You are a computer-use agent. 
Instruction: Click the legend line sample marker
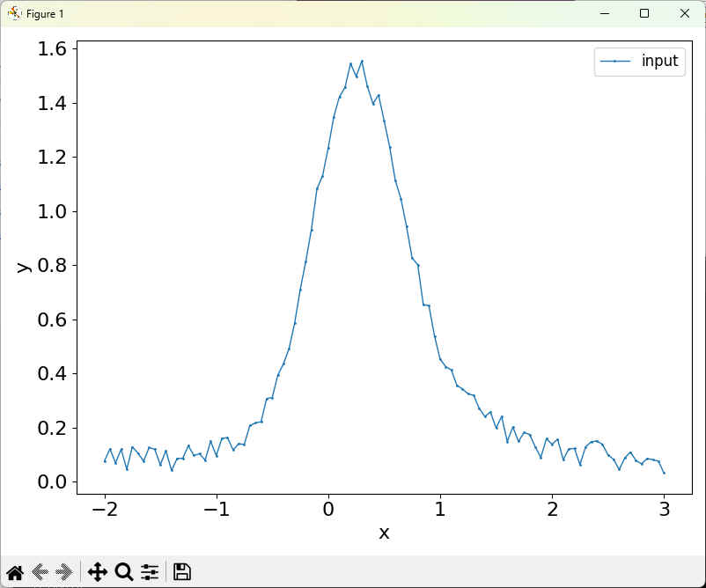pyautogui.click(x=615, y=62)
